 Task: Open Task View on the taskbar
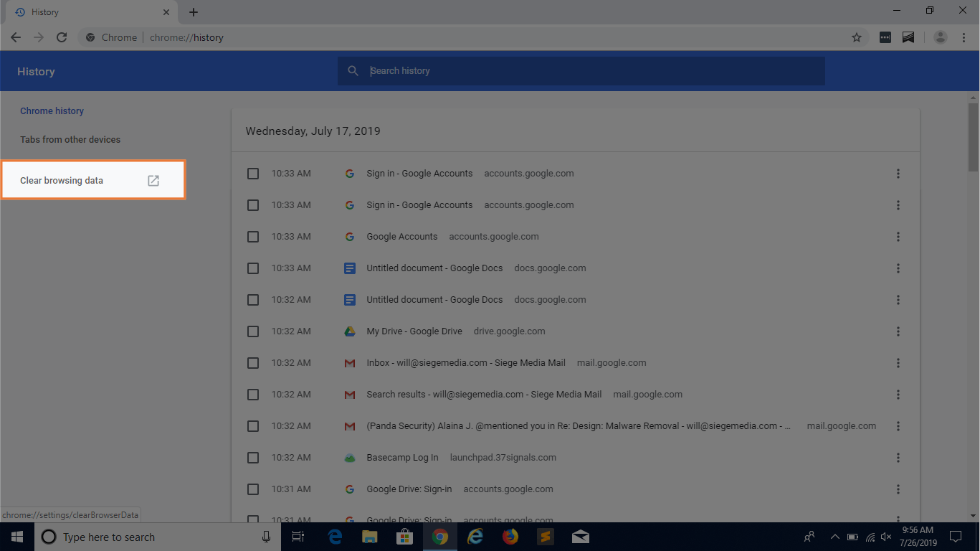coord(298,537)
